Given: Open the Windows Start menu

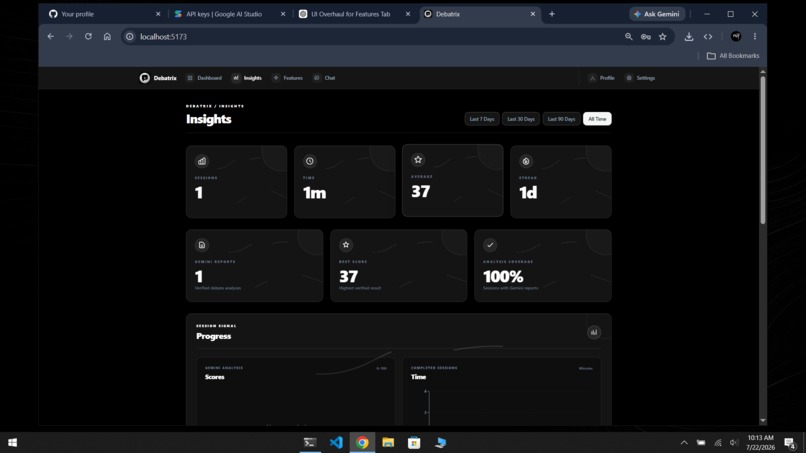Looking at the screenshot, I should click(12, 443).
